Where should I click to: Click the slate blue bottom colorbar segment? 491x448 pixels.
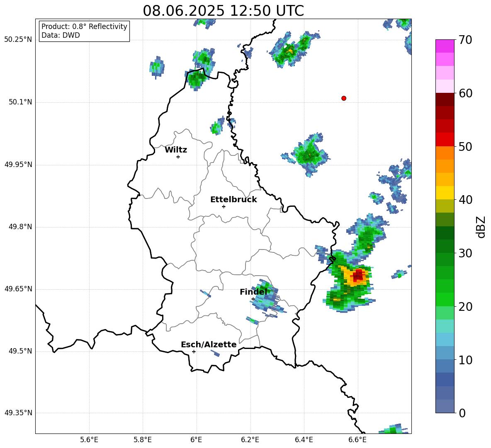click(445, 406)
